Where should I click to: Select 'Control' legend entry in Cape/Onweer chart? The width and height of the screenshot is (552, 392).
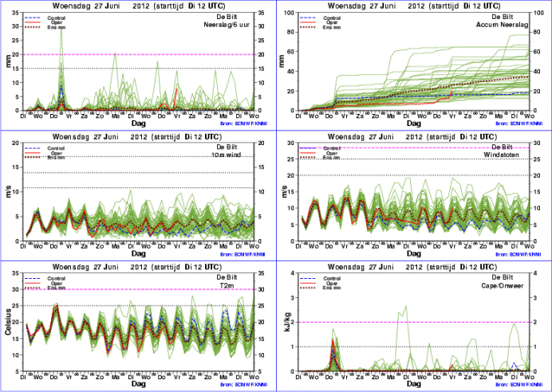coord(332,278)
